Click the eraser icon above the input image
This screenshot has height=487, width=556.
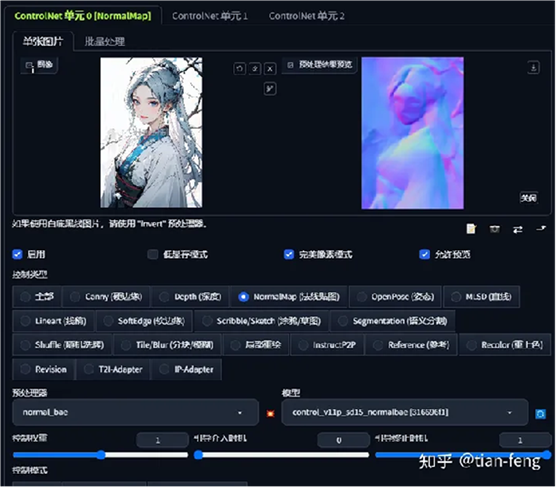tap(255, 68)
